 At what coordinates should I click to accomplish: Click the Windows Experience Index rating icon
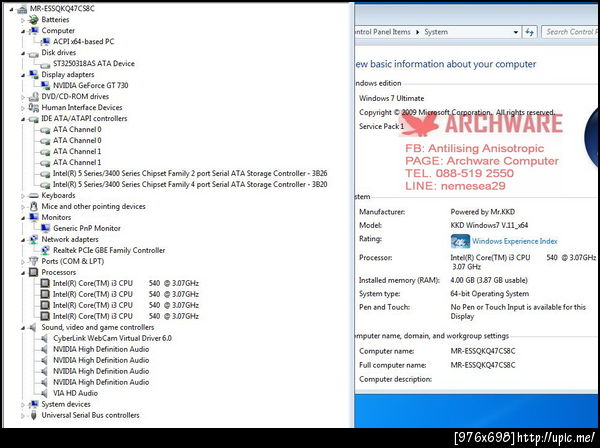pos(460,241)
